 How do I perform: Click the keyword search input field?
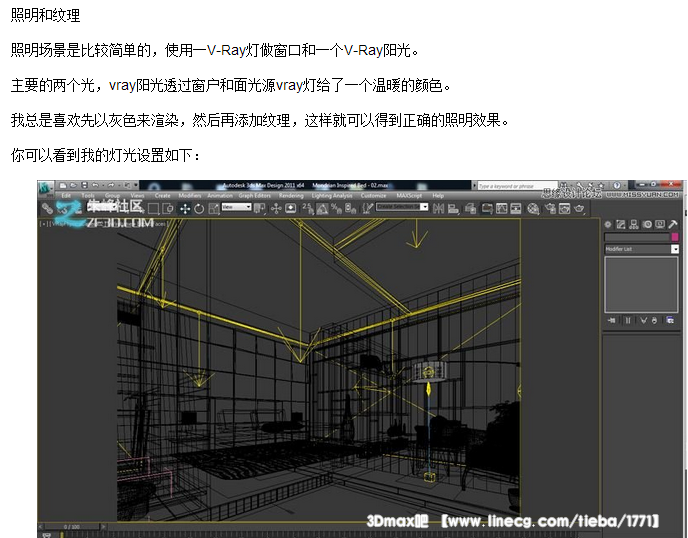pos(517,186)
